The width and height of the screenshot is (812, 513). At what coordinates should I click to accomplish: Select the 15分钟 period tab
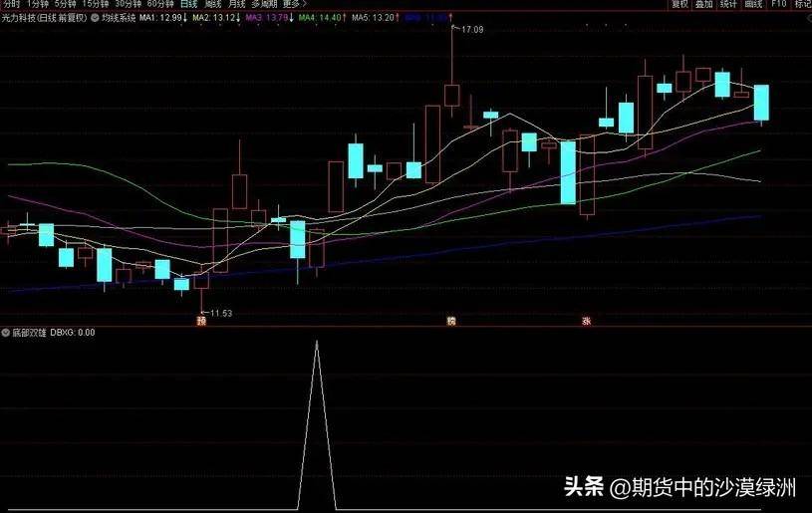point(96,4)
